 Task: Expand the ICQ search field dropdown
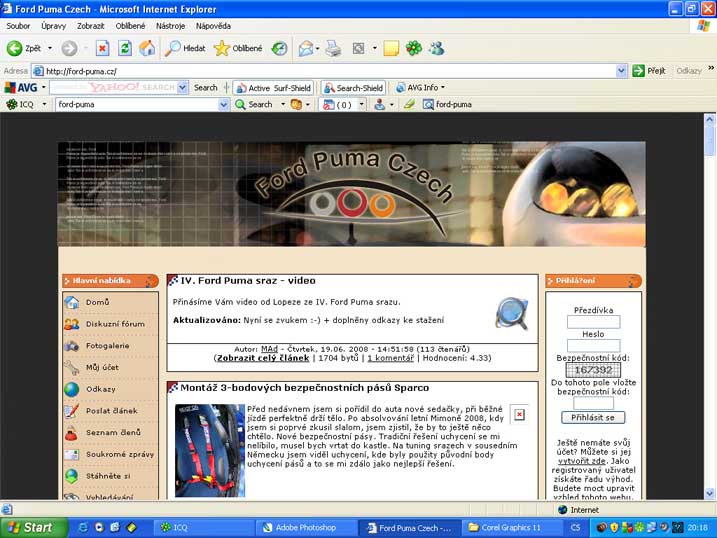[223, 105]
